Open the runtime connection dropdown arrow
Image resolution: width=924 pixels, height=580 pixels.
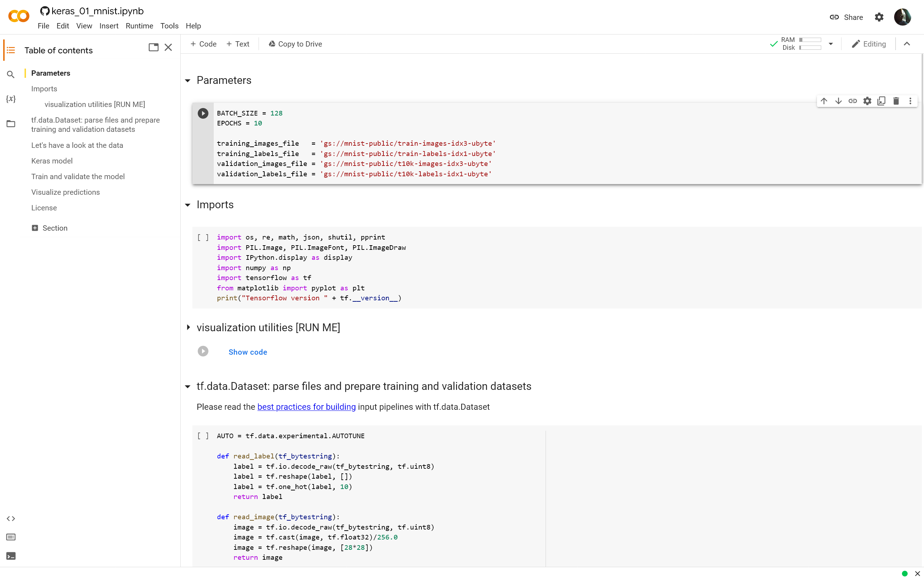pos(831,44)
